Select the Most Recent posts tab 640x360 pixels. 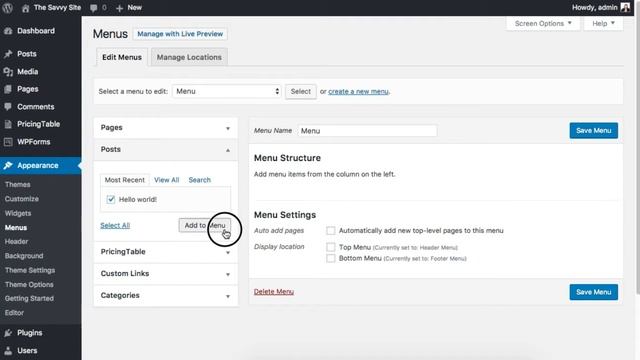(x=124, y=180)
